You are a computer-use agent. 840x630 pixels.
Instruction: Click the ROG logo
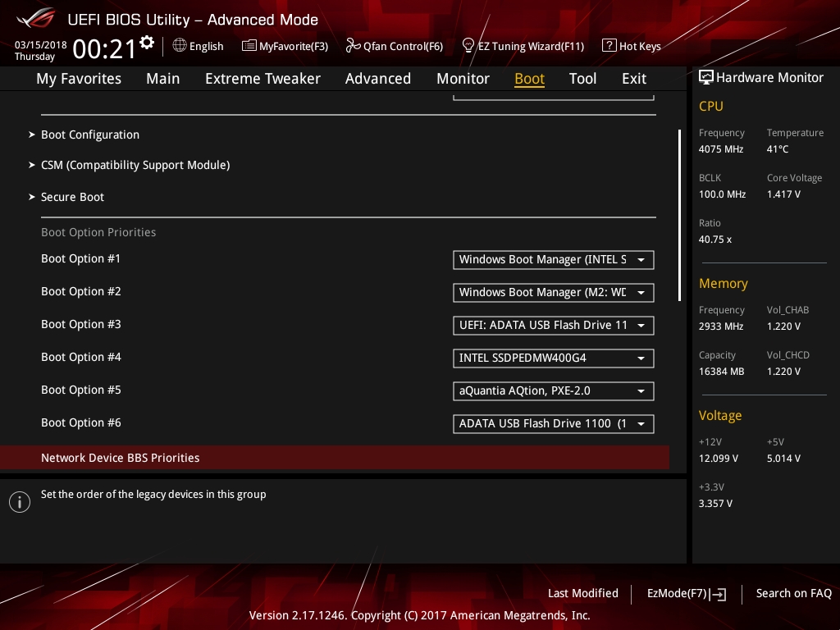click(36, 19)
